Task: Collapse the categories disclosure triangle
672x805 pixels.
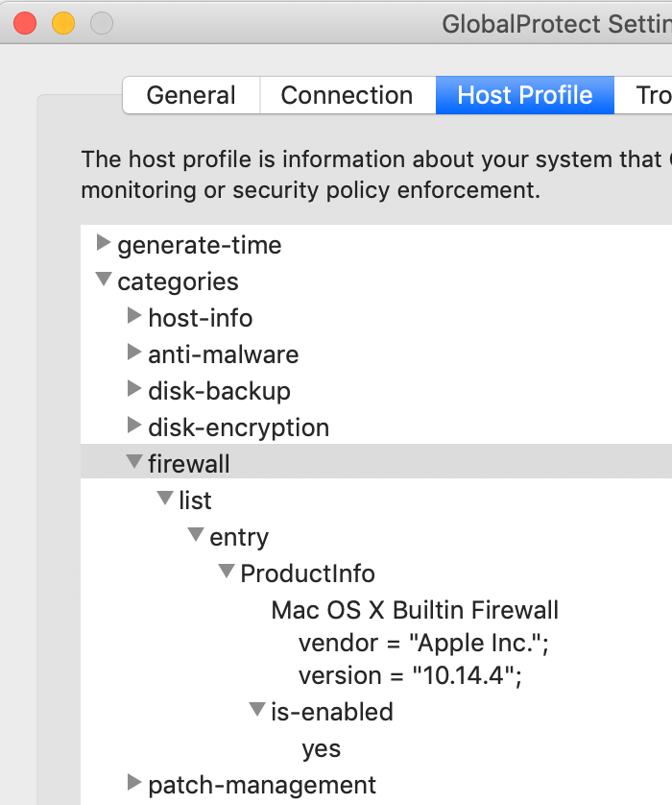Action: [104, 280]
